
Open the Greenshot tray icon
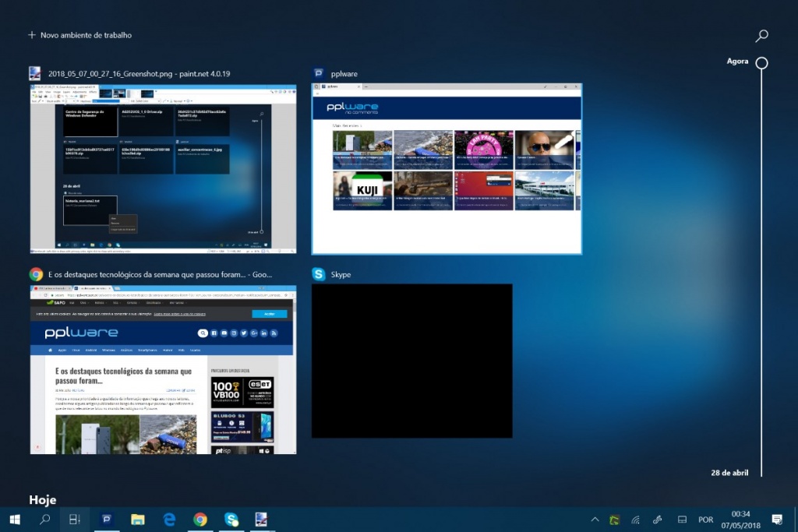click(x=613, y=519)
